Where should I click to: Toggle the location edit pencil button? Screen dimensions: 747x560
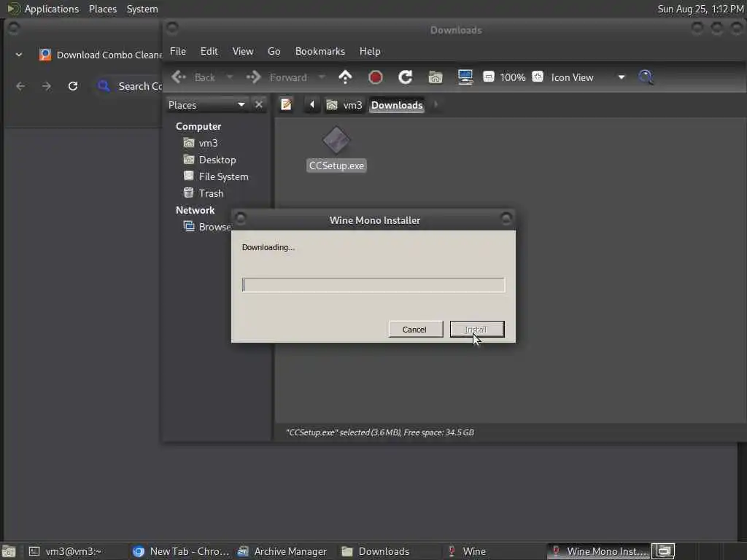click(x=286, y=104)
